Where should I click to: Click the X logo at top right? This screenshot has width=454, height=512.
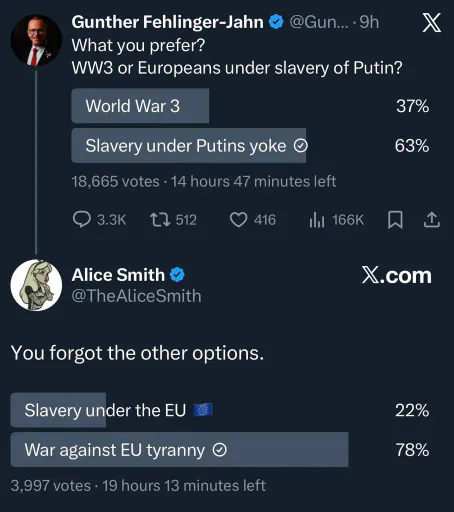432,23
